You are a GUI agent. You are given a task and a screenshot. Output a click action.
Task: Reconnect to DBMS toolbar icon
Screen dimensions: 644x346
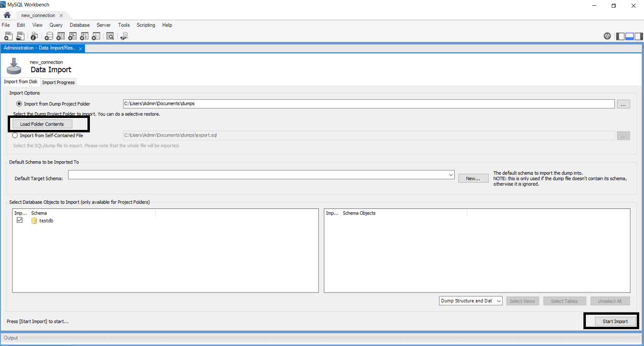click(124, 36)
